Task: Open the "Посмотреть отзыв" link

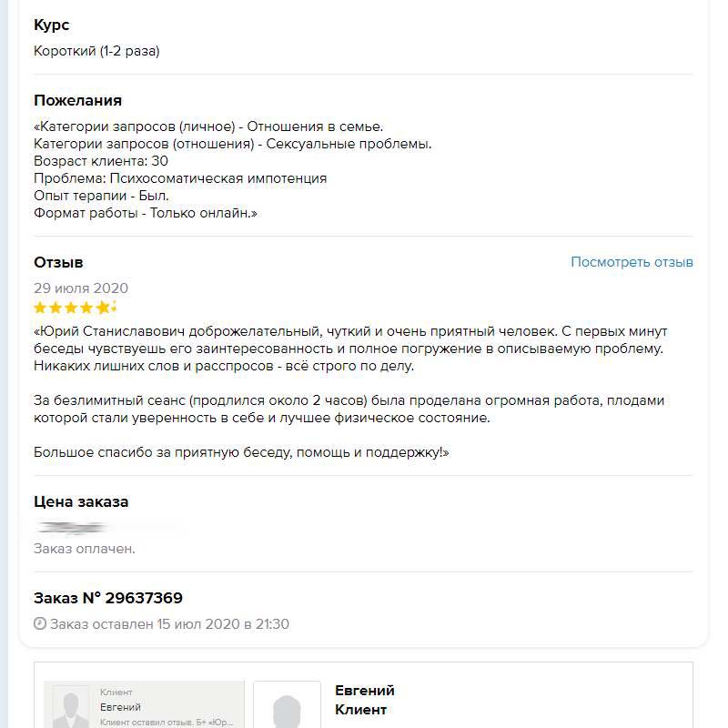Action: pos(632,262)
